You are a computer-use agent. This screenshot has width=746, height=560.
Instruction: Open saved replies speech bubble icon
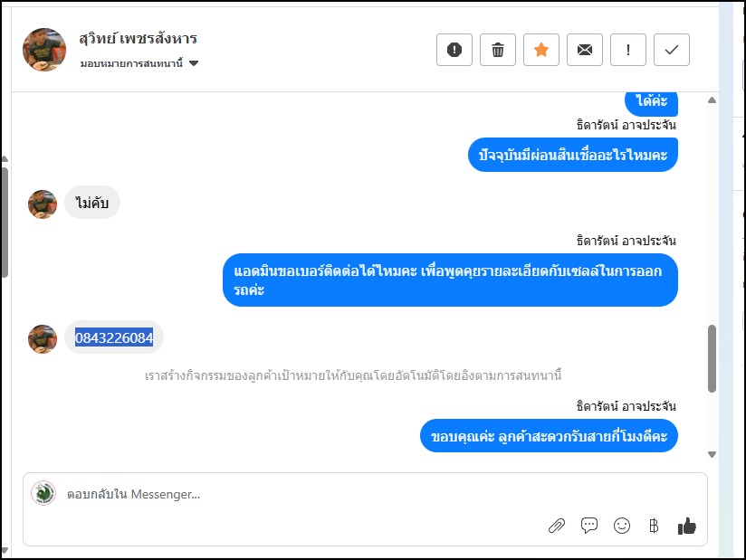click(x=589, y=526)
